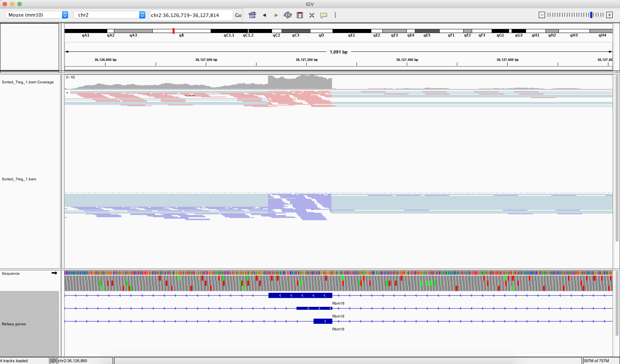
Task: Click the largest Rbm18 exon in the top transcript
Action: click(300, 295)
